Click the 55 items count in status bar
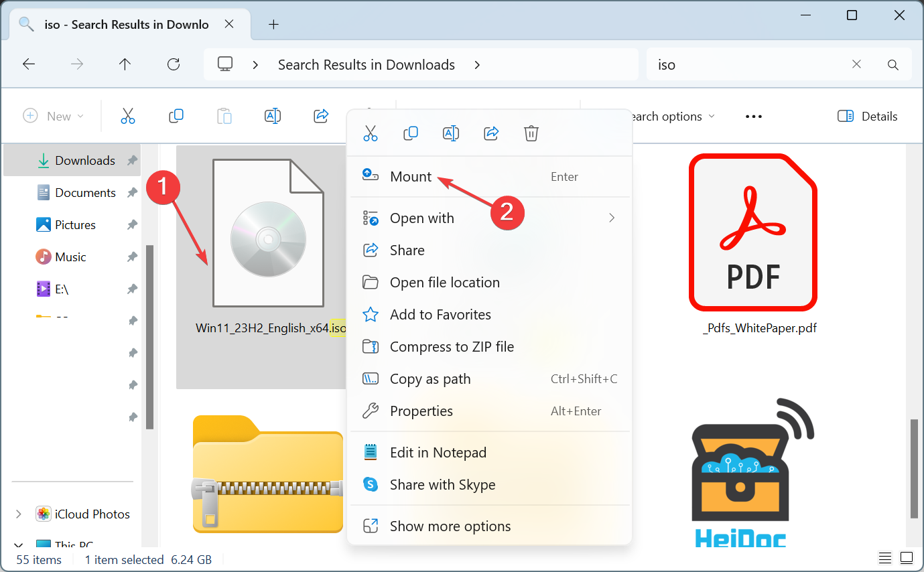This screenshot has height=572, width=924. click(x=39, y=560)
